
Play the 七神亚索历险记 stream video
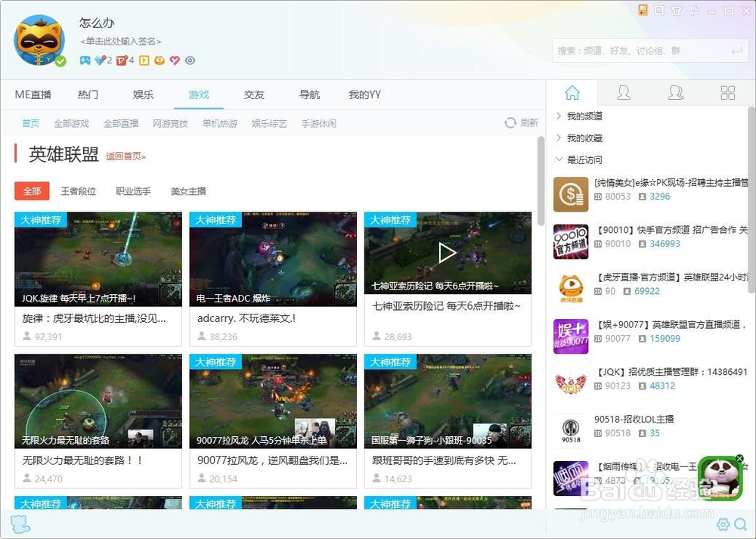tap(448, 252)
